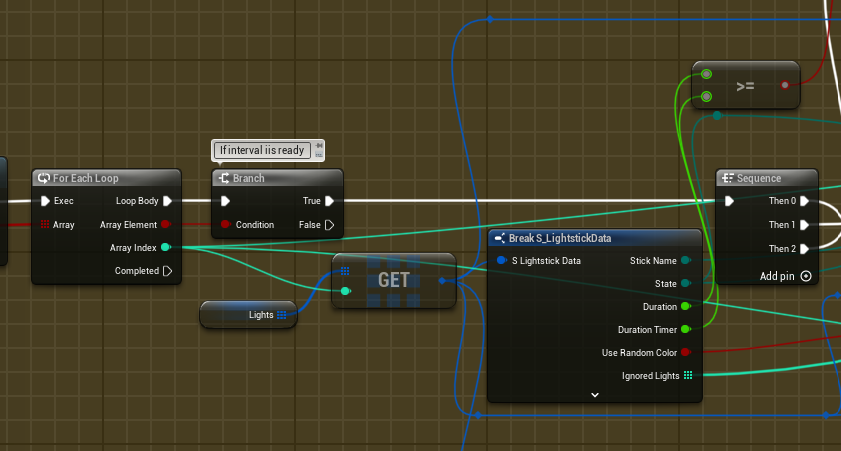Click the Duration Timer output pin
841x451 pixels.
pyautogui.click(x=686, y=329)
